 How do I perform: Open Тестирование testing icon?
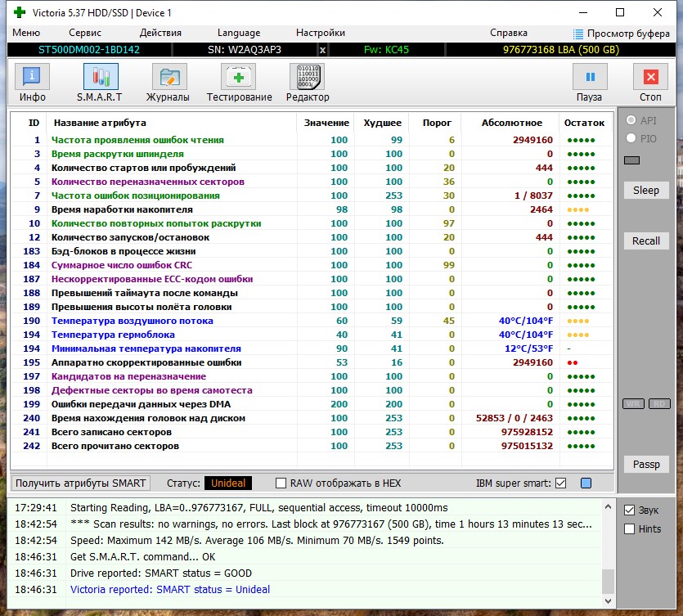tap(238, 77)
